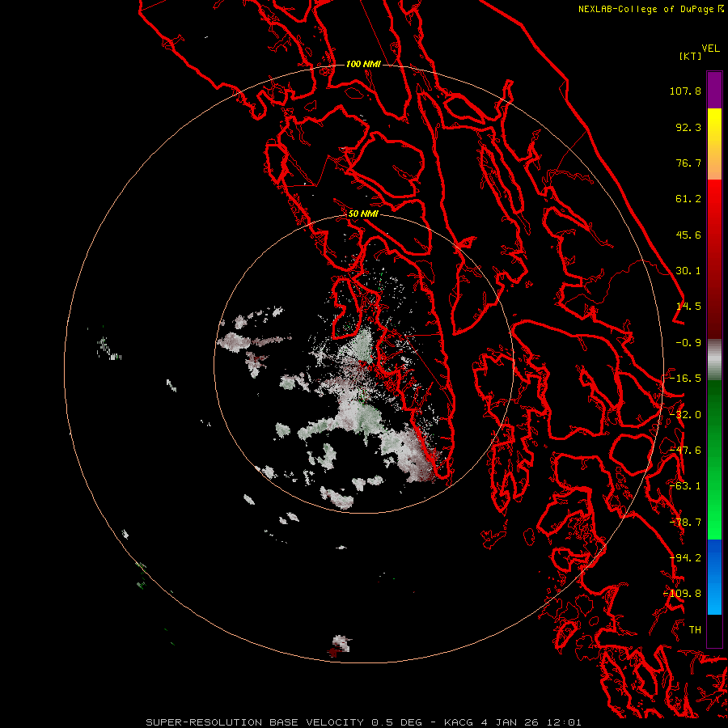
Task: Click the VEL legend title
Action: click(710, 49)
